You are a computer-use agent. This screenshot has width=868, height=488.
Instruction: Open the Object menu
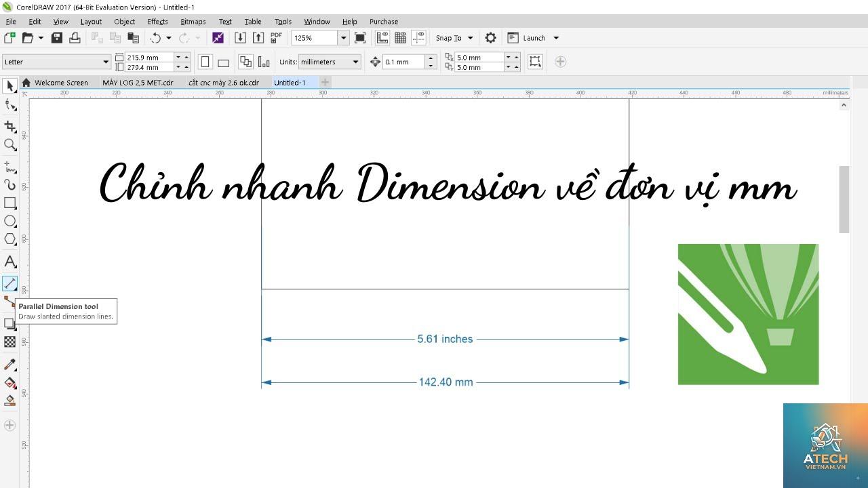click(125, 22)
